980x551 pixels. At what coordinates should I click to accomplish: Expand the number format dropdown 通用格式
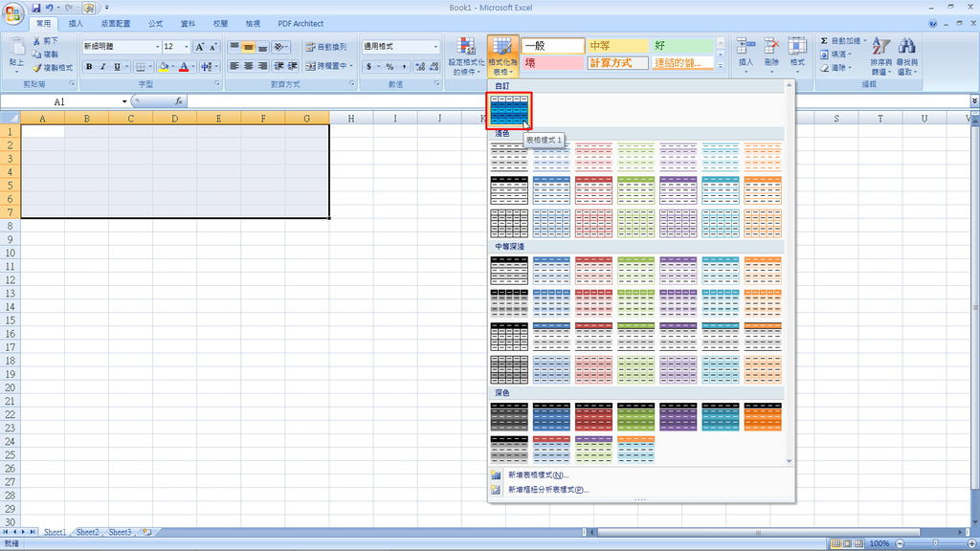435,47
